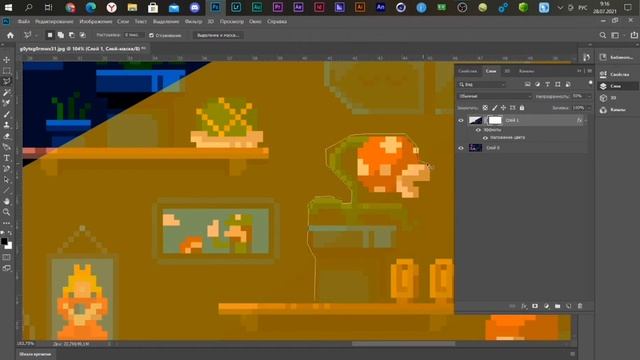640x360 pixels.
Task: Go to Photoshop Home screen
Action: click(x=10, y=36)
